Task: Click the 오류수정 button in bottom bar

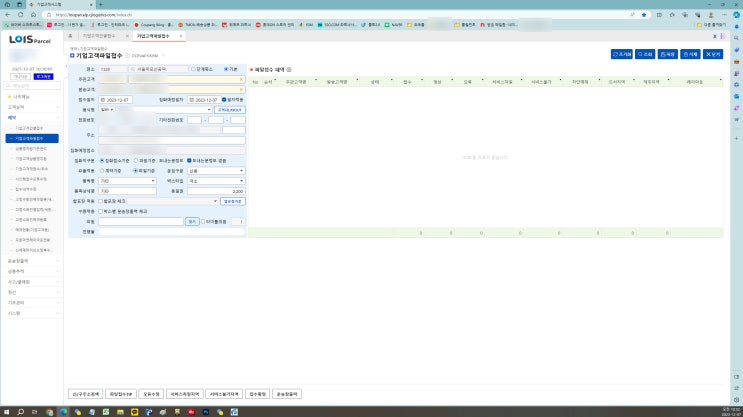Action: coord(151,394)
